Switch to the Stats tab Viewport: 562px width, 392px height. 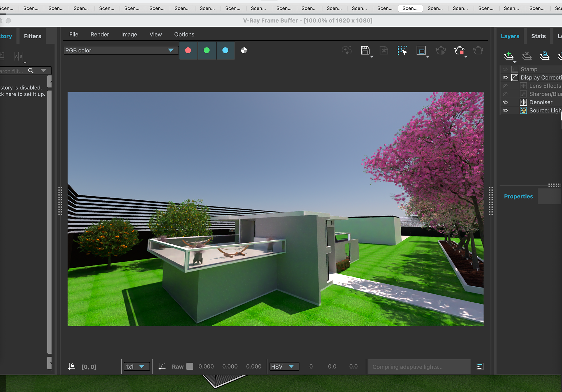tap(538, 36)
